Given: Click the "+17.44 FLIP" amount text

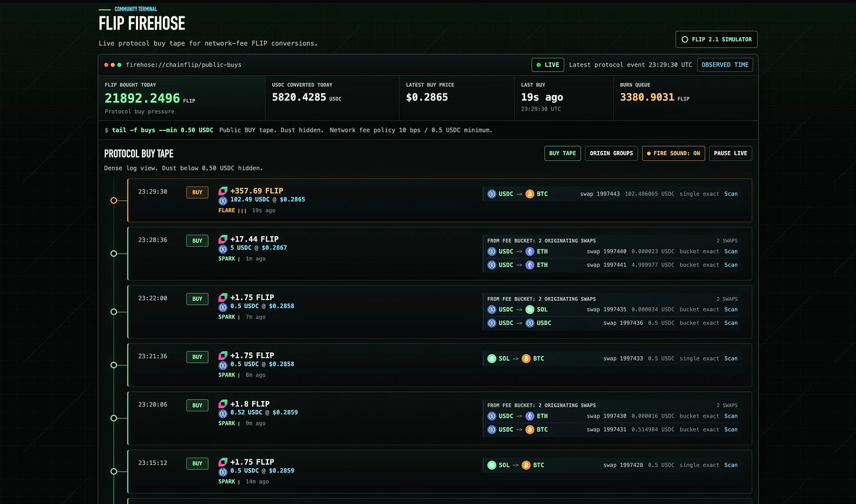Looking at the screenshot, I should tap(255, 239).
